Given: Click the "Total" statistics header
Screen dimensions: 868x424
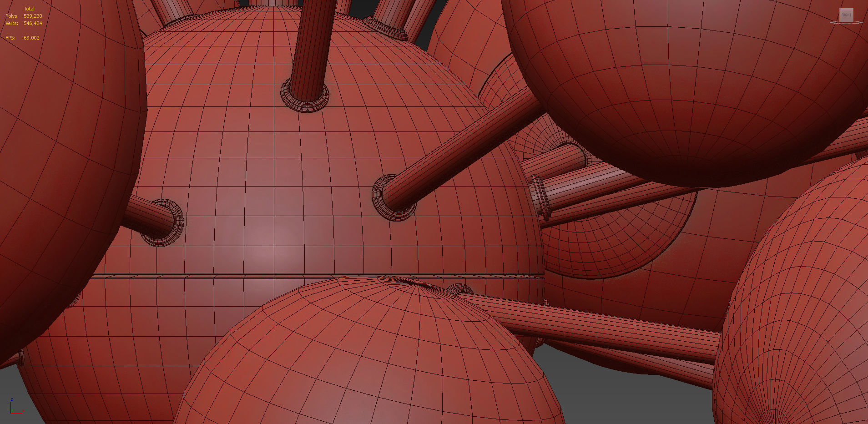Looking at the screenshot, I should (x=29, y=9).
